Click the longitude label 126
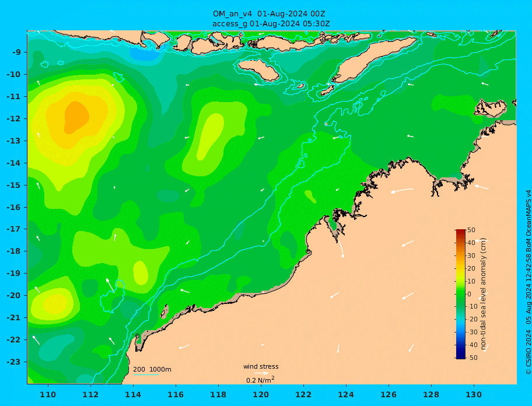532x406 pixels. tap(388, 394)
